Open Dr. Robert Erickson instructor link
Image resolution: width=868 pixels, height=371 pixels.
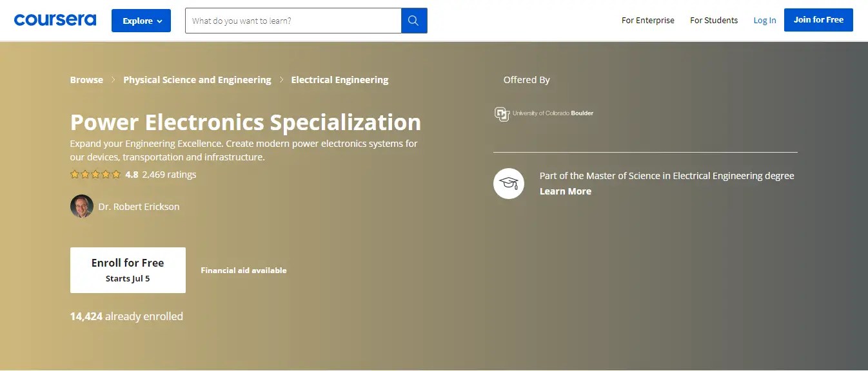(x=139, y=207)
